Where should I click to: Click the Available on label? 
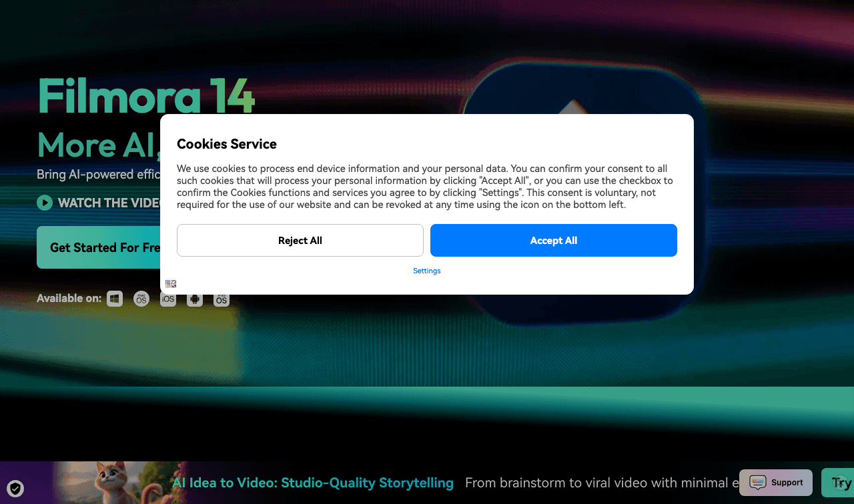69,298
